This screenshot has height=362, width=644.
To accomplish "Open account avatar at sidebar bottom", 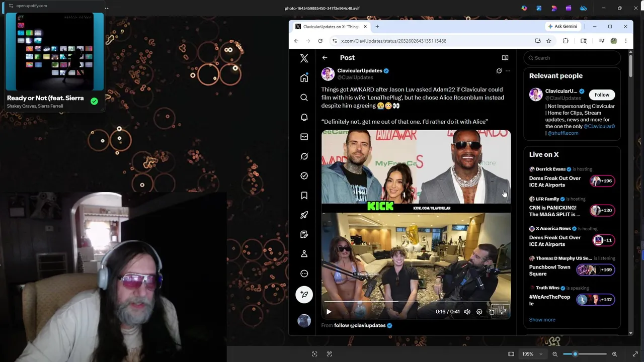I will click(304, 321).
